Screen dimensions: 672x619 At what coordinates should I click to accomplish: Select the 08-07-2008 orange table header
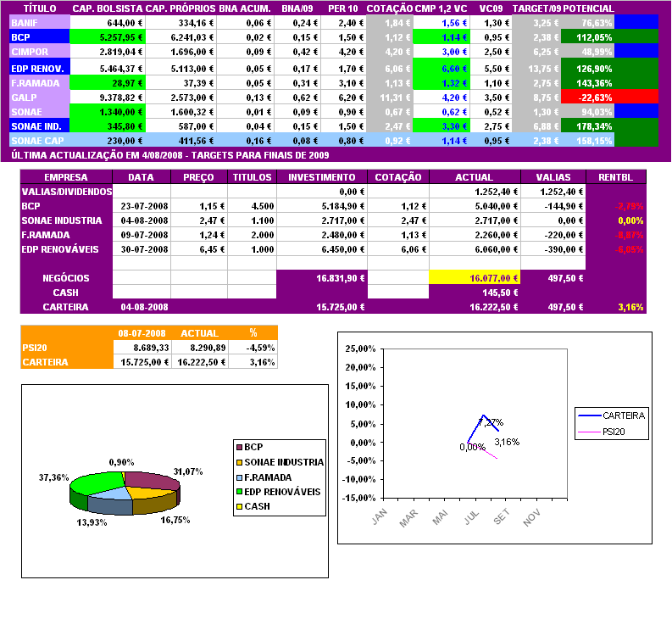(142, 333)
